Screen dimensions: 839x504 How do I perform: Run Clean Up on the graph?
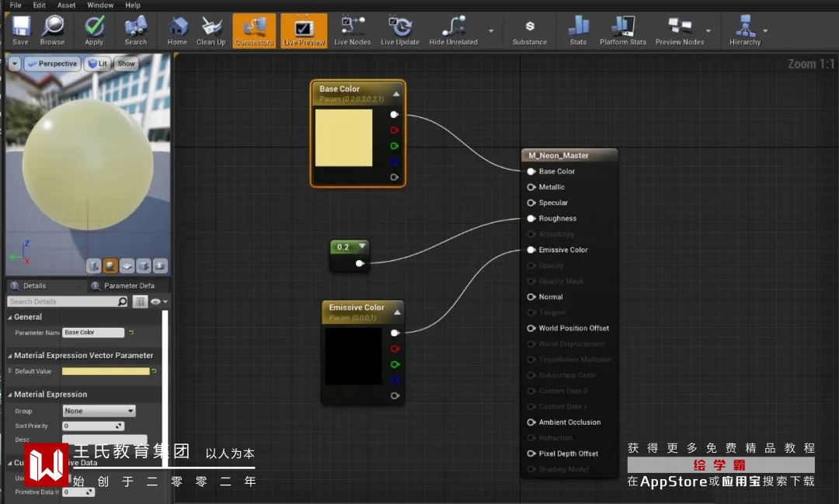click(211, 30)
